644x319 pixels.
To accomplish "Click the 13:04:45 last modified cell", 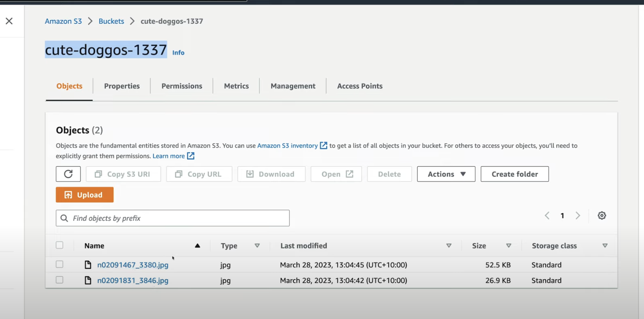I will coord(343,265).
